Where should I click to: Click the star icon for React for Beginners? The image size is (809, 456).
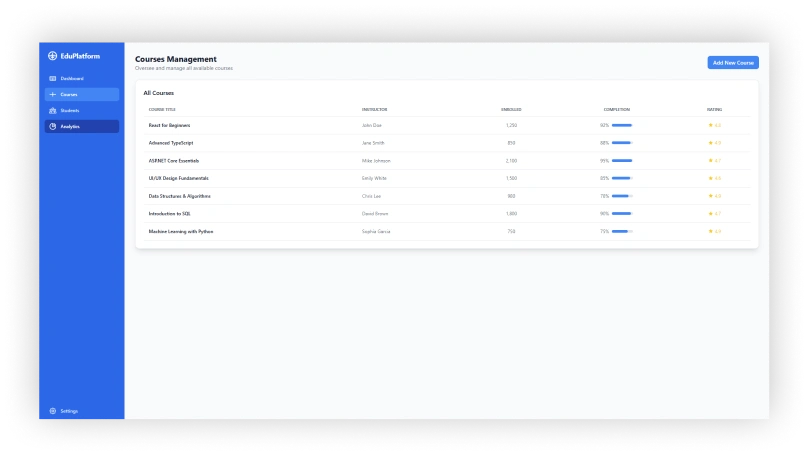[711, 125]
